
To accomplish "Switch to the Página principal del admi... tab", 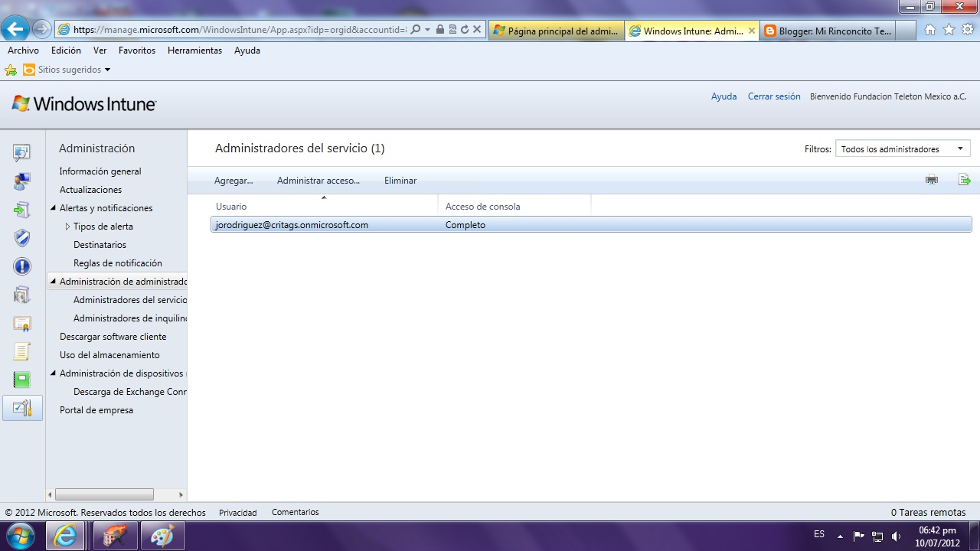I will pyautogui.click(x=556, y=31).
